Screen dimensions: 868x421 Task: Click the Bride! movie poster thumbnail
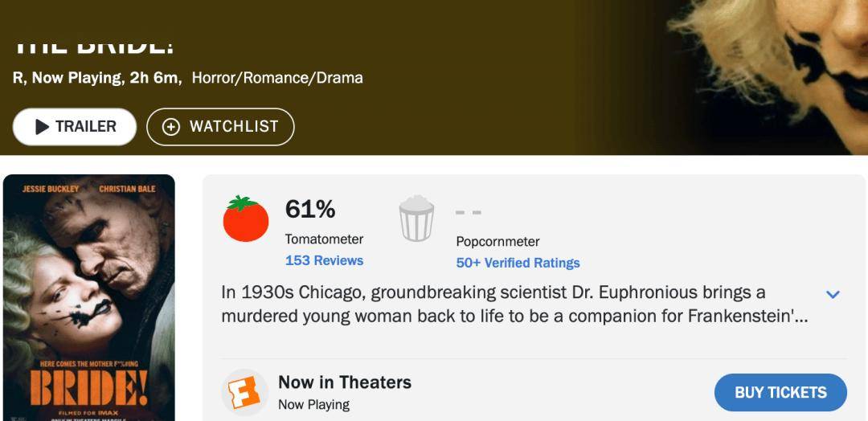pyautogui.click(x=88, y=297)
